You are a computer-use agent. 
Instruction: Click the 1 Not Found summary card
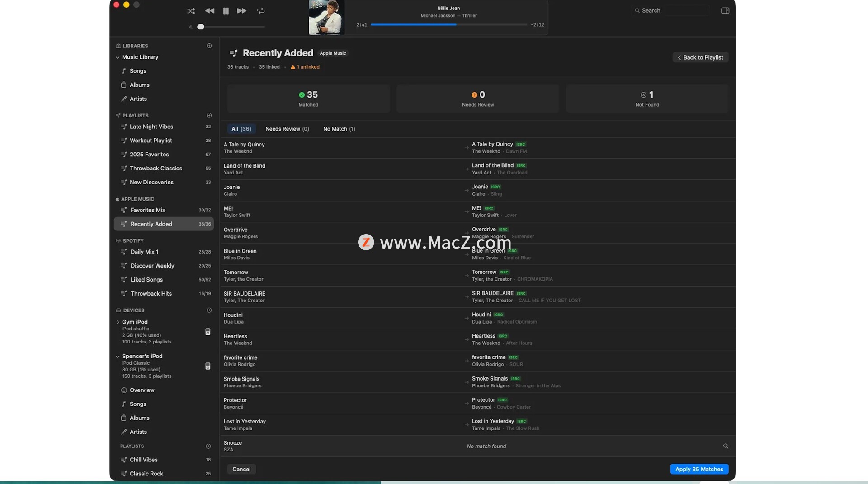click(x=647, y=99)
